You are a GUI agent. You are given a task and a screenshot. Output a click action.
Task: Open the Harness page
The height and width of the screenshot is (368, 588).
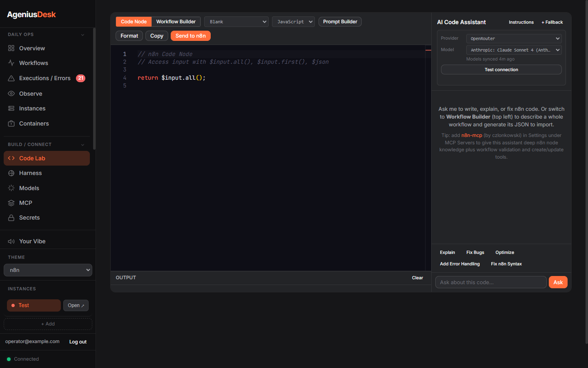point(47,173)
